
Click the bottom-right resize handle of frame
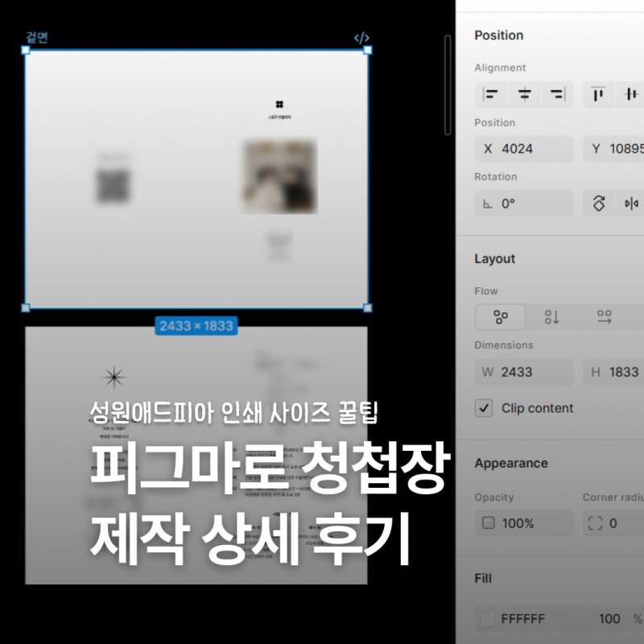(368, 308)
